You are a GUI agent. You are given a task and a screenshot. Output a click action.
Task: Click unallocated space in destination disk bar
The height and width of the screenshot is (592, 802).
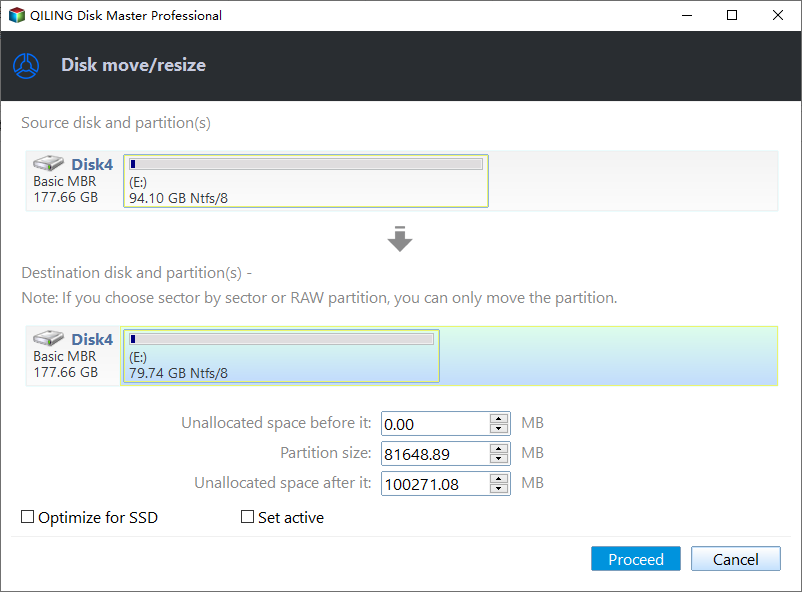(609, 356)
